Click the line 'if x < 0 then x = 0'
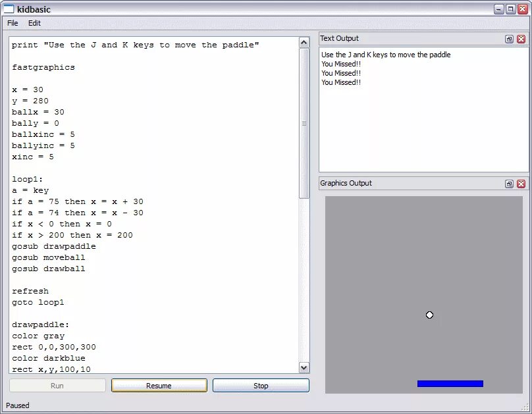Screen dimensions: 532x414 tap(62, 224)
